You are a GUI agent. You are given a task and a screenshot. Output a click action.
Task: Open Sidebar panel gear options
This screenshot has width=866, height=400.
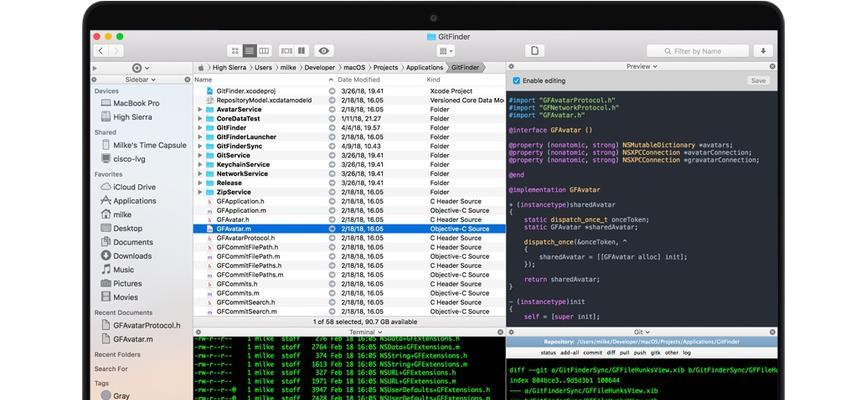click(x=94, y=80)
